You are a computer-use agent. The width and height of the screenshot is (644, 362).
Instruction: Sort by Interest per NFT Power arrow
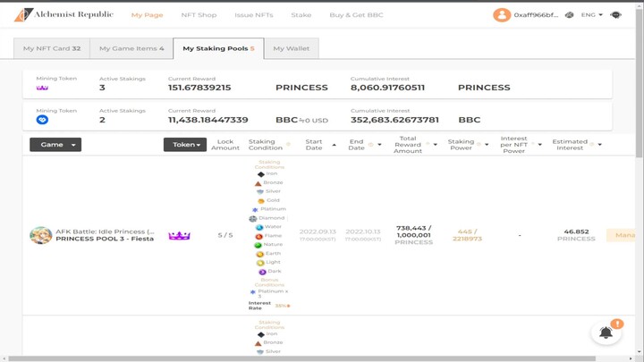pos(540,145)
